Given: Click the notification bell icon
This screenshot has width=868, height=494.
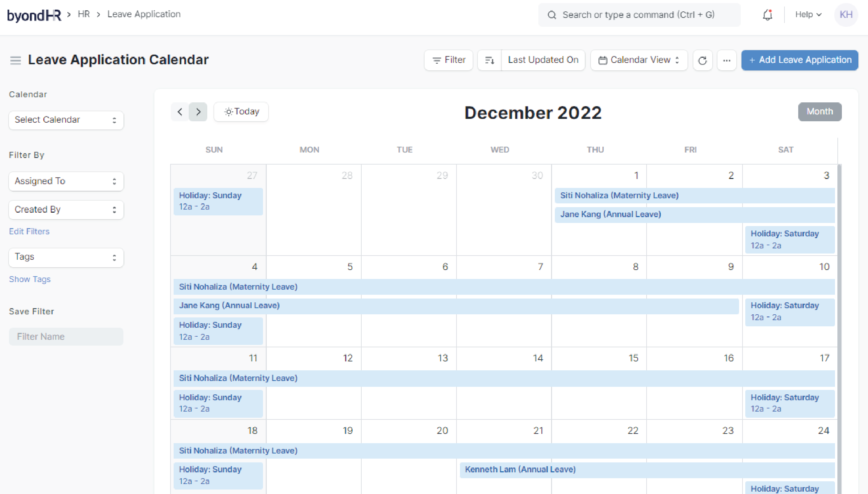Looking at the screenshot, I should 767,15.
